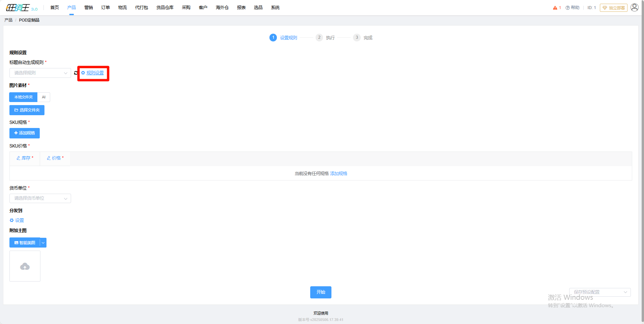
Task: Open the 海外仓 menu
Action: 222,7
